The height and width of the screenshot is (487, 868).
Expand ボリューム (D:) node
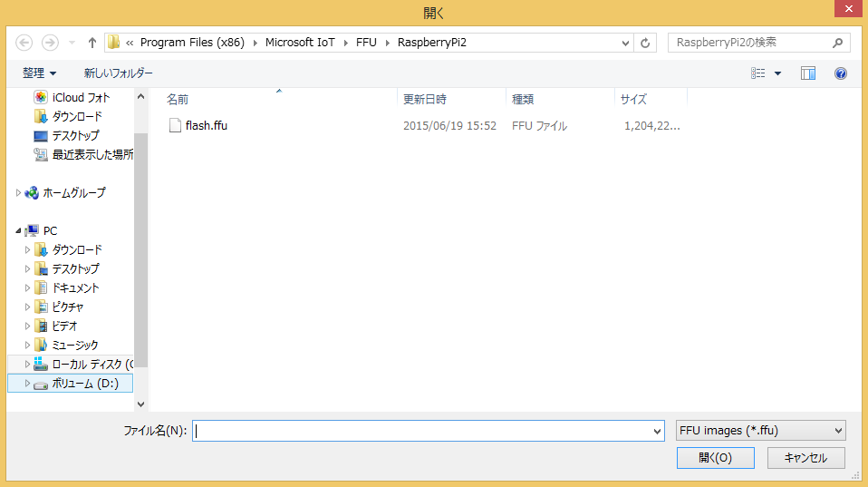pyautogui.click(x=27, y=384)
